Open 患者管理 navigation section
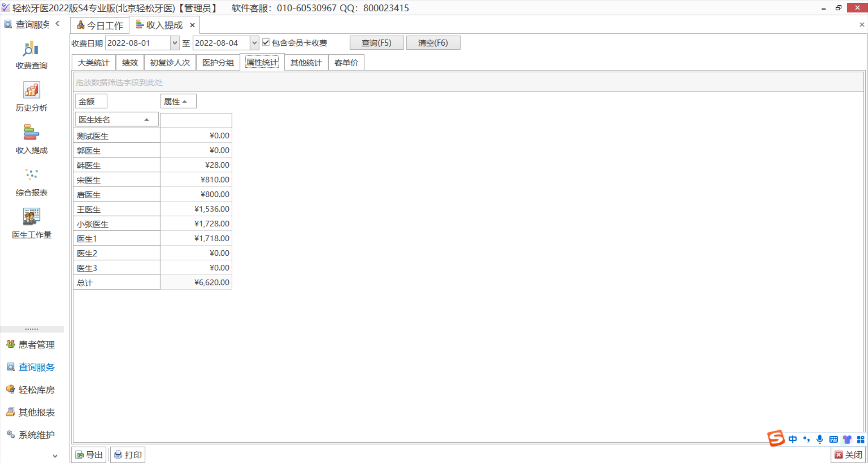Viewport: 868px width, 463px height. pyautogui.click(x=31, y=345)
